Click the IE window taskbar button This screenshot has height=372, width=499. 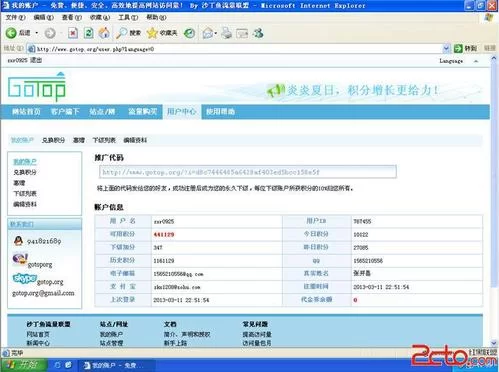click(x=117, y=366)
